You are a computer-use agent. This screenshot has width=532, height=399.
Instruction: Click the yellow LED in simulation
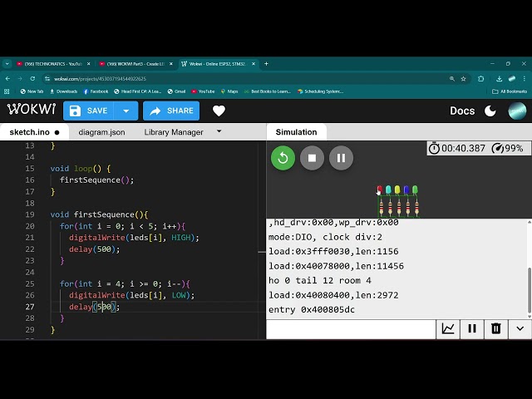pyautogui.click(x=397, y=190)
